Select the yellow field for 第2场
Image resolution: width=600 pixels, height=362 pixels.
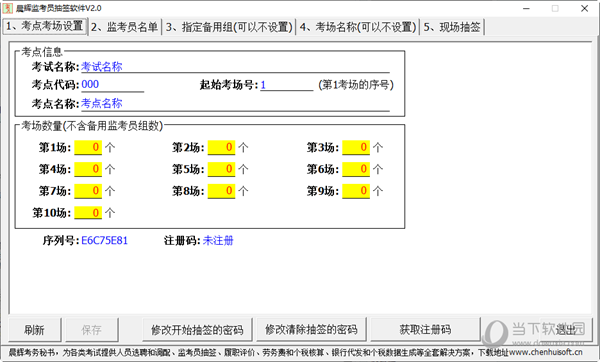point(222,147)
